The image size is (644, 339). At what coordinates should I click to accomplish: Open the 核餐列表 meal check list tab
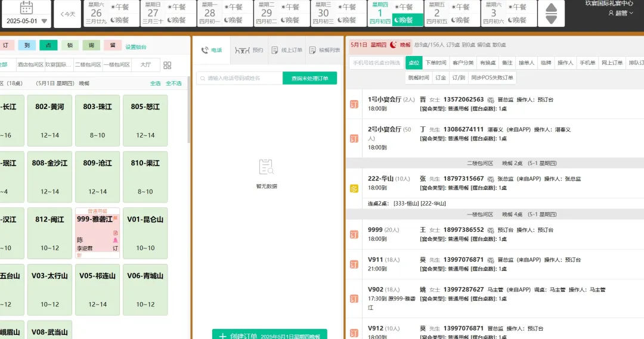(325, 51)
